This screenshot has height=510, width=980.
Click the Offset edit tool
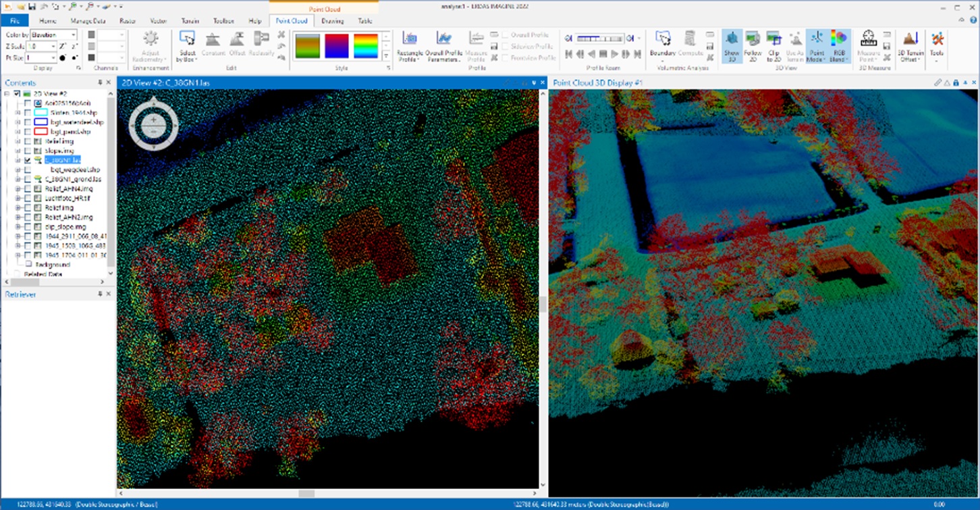(237, 45)
